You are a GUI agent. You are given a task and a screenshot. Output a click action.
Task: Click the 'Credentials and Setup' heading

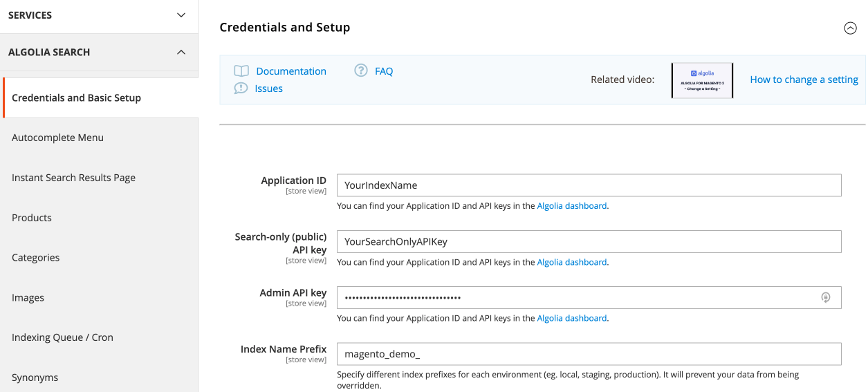[285, 28]
